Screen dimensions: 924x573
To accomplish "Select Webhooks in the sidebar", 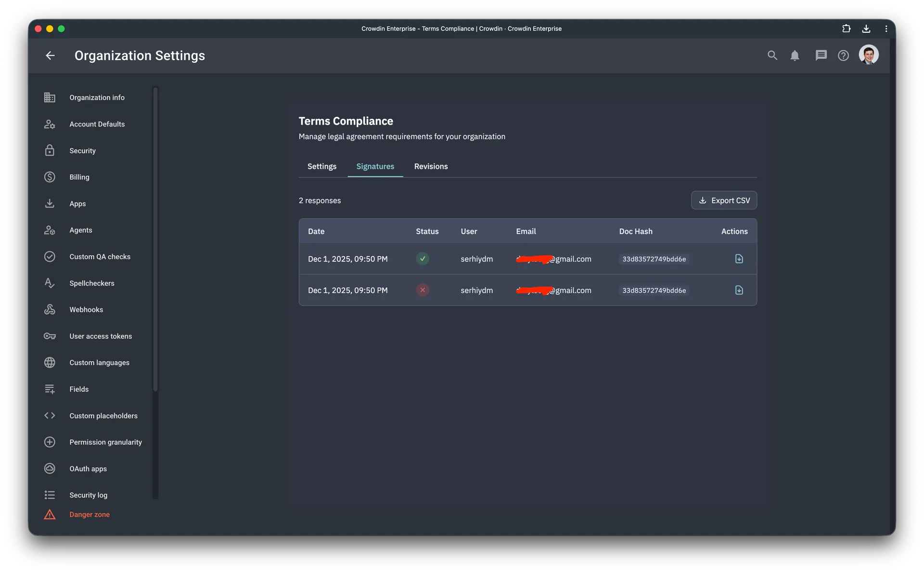I will 86,309.
